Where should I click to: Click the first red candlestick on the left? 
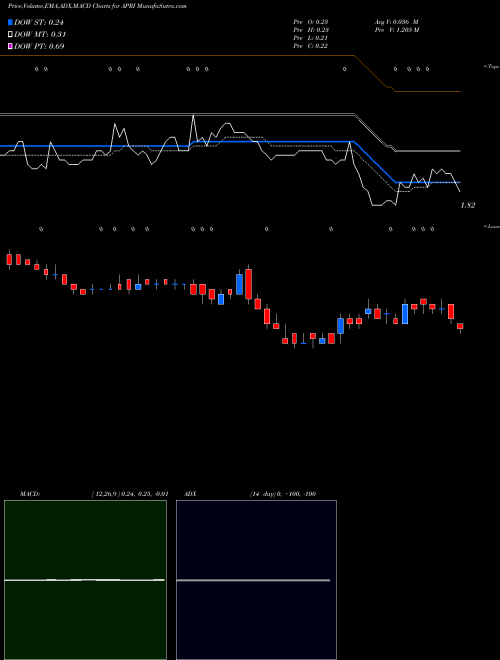9,260
